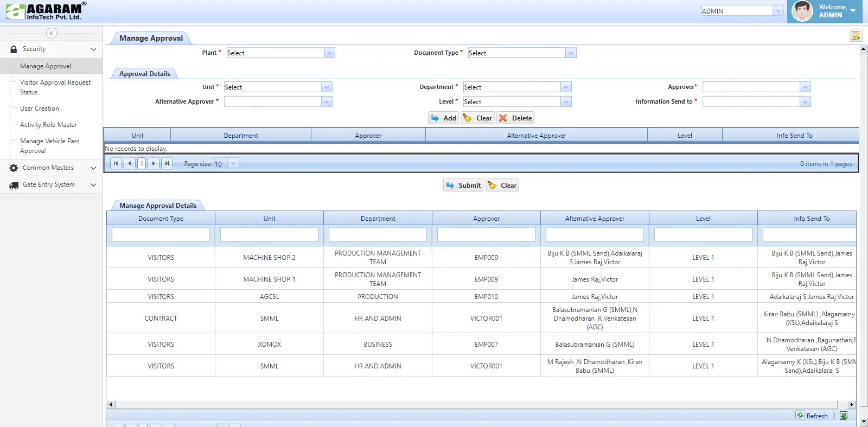Open Visitor Approval Request Status
Viewport: 868px width, 427px height.
coord(55,87)
